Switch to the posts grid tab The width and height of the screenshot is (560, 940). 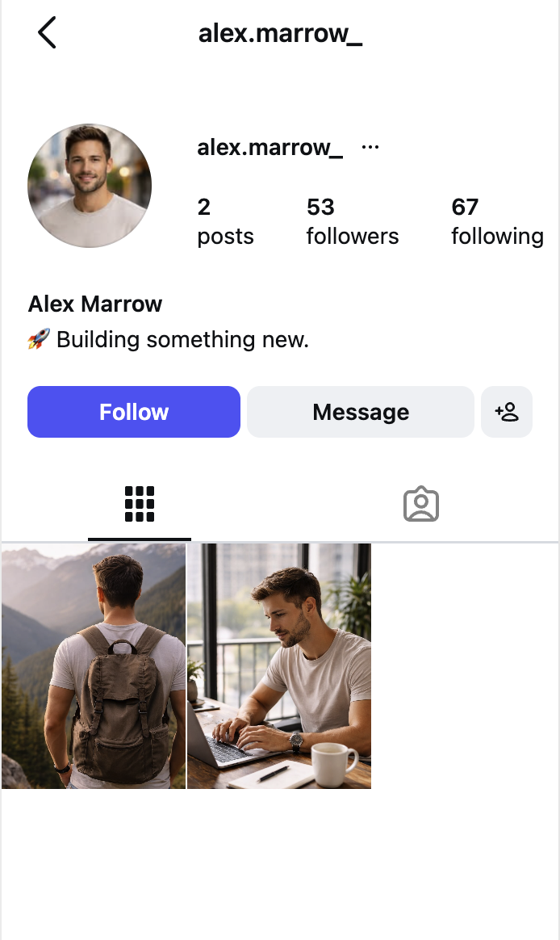pos(140,504)
